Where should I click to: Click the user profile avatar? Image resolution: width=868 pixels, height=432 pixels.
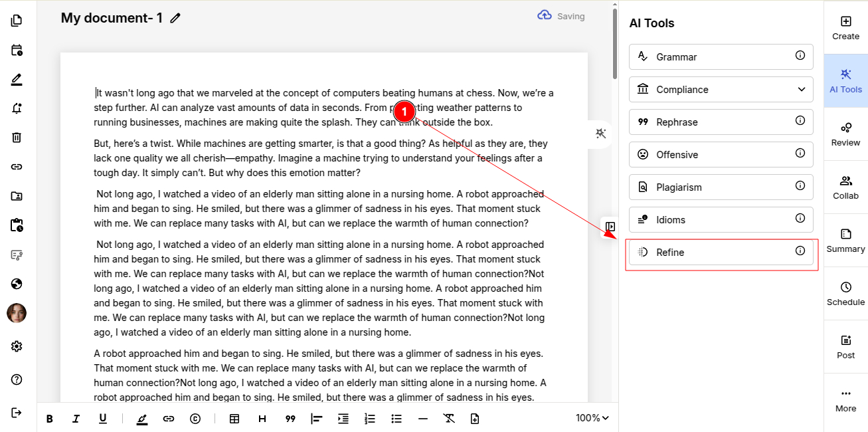click(17, 313)
